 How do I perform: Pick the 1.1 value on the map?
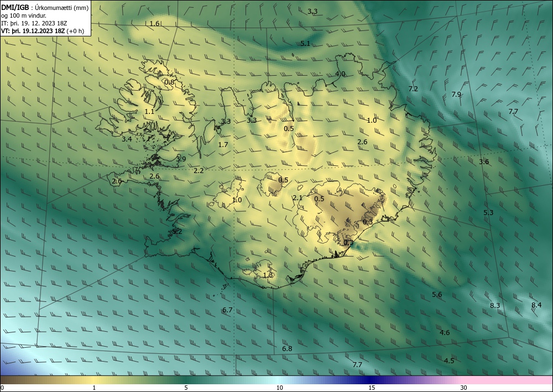point(149,111)
